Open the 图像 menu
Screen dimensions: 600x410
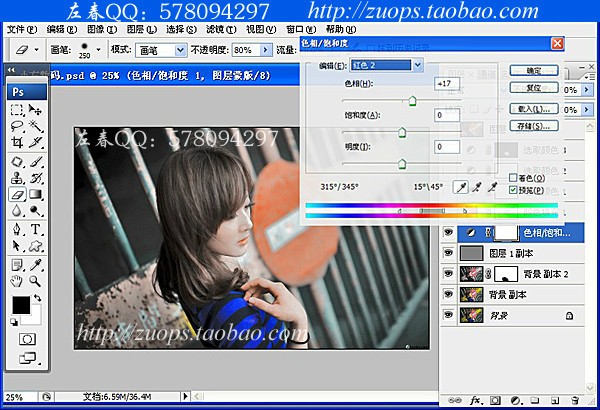(x=102, y=29)
